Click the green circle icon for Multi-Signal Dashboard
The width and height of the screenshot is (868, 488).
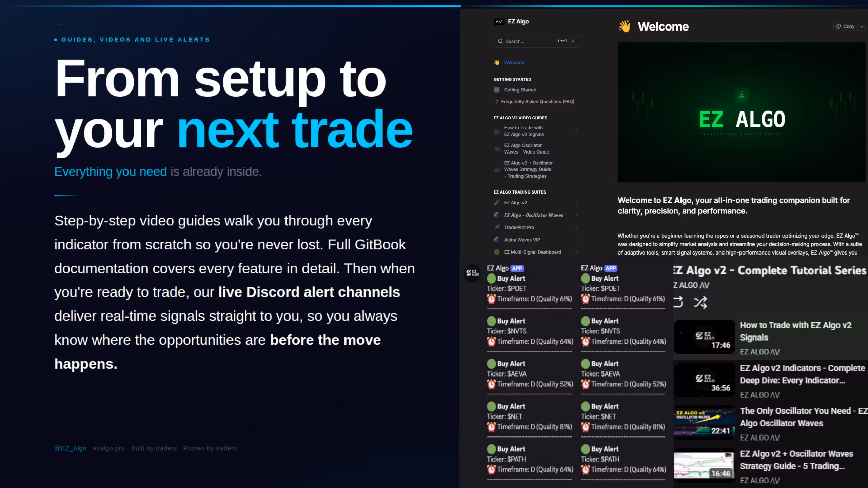pos(497,252)
